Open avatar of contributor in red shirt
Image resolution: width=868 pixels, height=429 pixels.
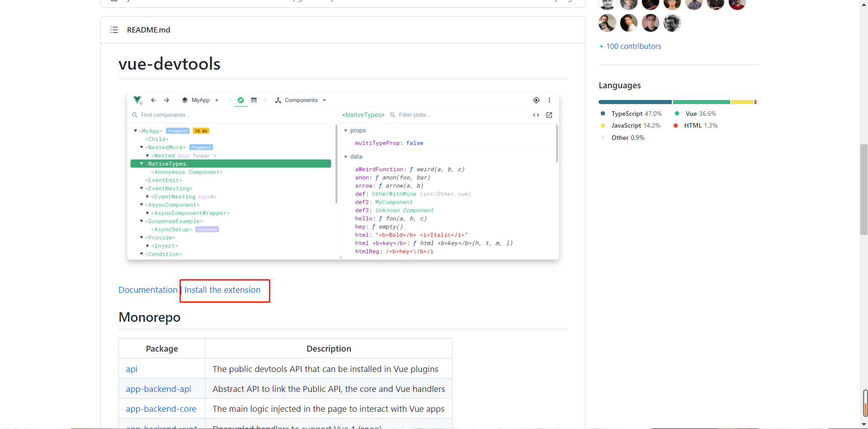(737, 4)
